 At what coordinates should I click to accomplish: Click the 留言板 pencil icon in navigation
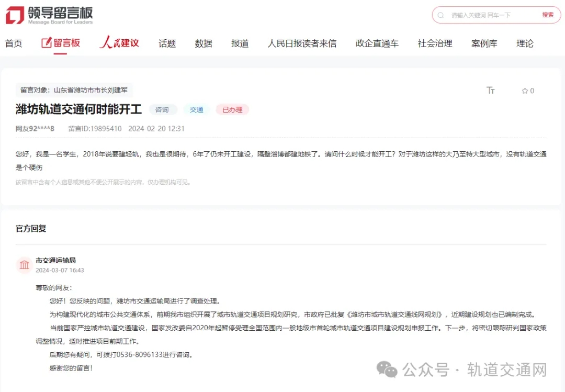point(47,43)
